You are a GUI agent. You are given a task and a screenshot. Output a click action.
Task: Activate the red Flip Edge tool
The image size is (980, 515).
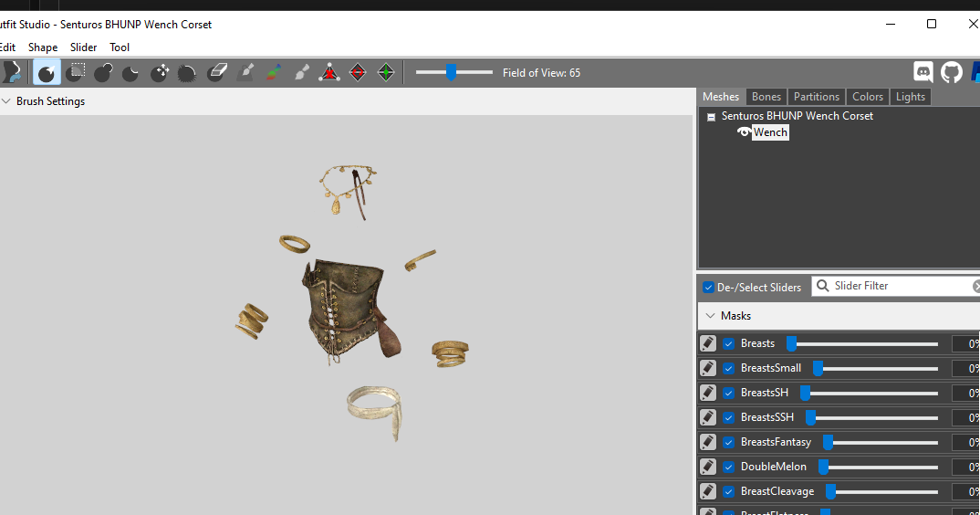click(358, 72)
